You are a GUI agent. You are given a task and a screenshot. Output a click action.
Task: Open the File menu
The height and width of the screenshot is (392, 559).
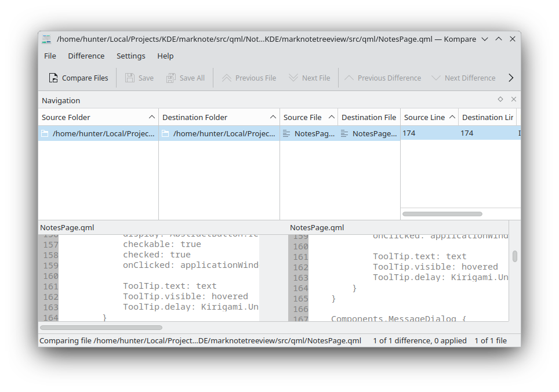click(x=50, y=56)
